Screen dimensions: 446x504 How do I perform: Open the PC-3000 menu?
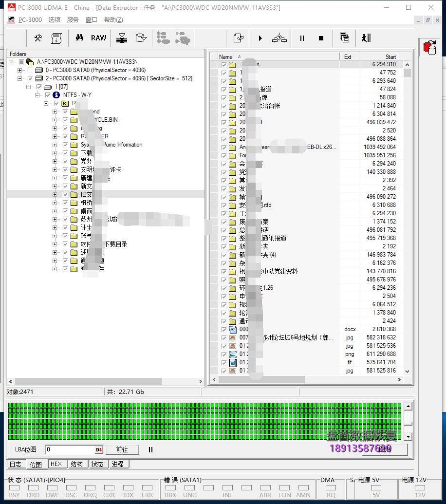(x=30, y=20)
